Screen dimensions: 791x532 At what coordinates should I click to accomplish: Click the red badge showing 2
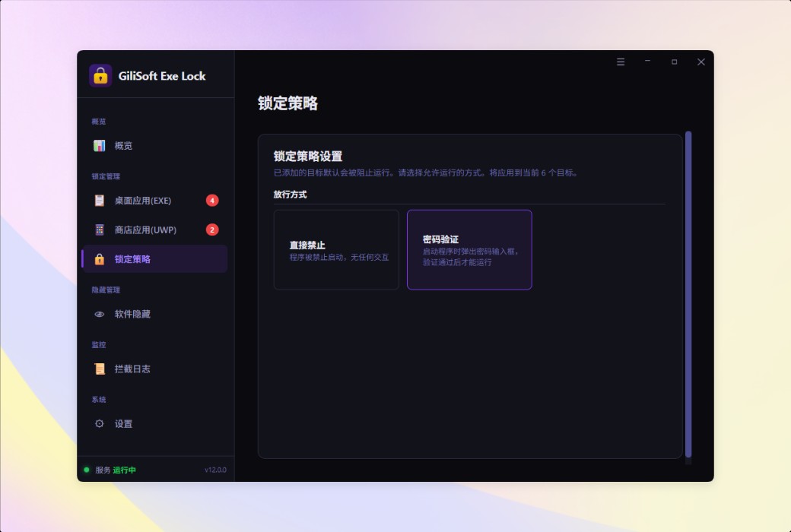click(212, 230)
